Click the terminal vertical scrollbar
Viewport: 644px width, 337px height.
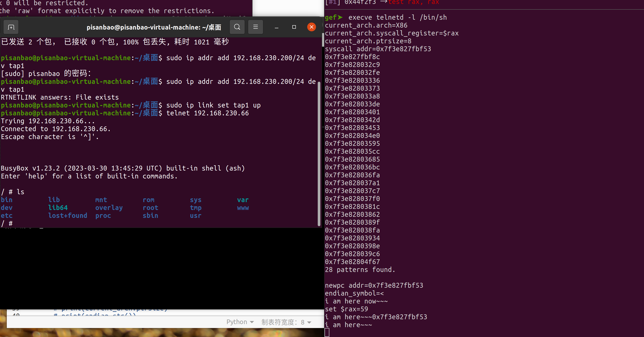319,154
